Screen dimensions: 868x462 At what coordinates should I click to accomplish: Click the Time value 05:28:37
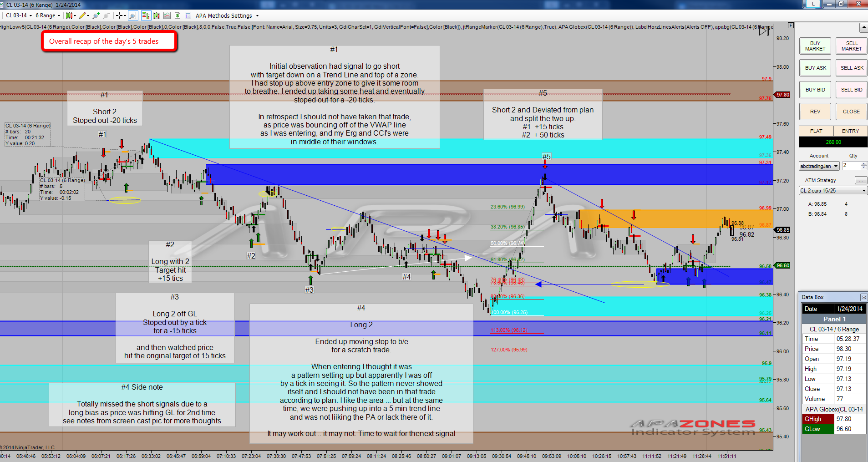[x=850, y=339]
